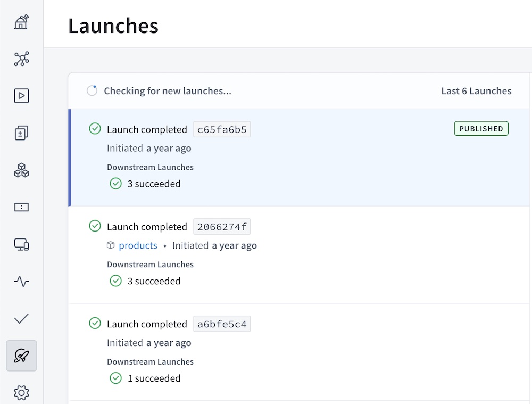Open the Explorer play icon

[21, 96]
